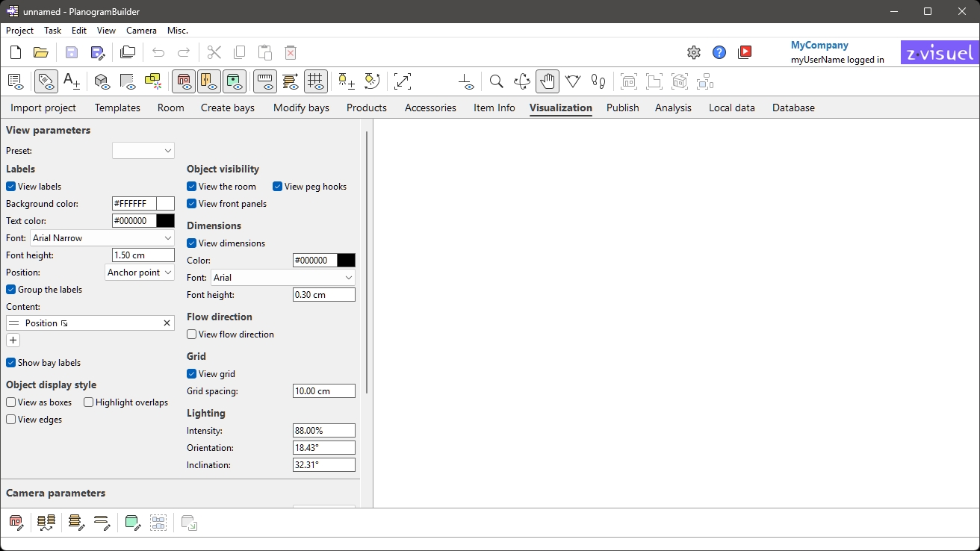Image resolution: width=980 pixels, height=551 pixels.
Task: Switch to the Products tab
Action: click(x=366, y=108)
